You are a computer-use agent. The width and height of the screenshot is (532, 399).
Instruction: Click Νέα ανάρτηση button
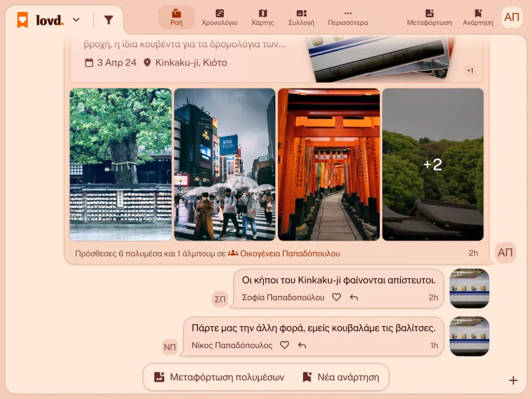point(341,377)
